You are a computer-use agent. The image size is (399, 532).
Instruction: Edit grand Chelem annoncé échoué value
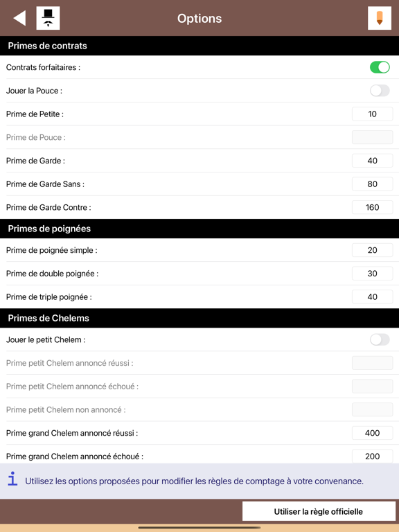click(372, 456)
